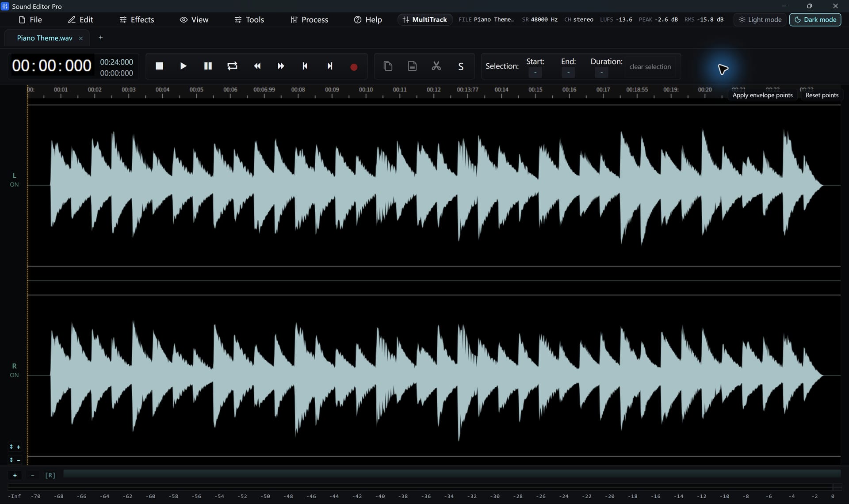Click clear selection button
The image size is (849, 504).
click(x=650, y=67)
